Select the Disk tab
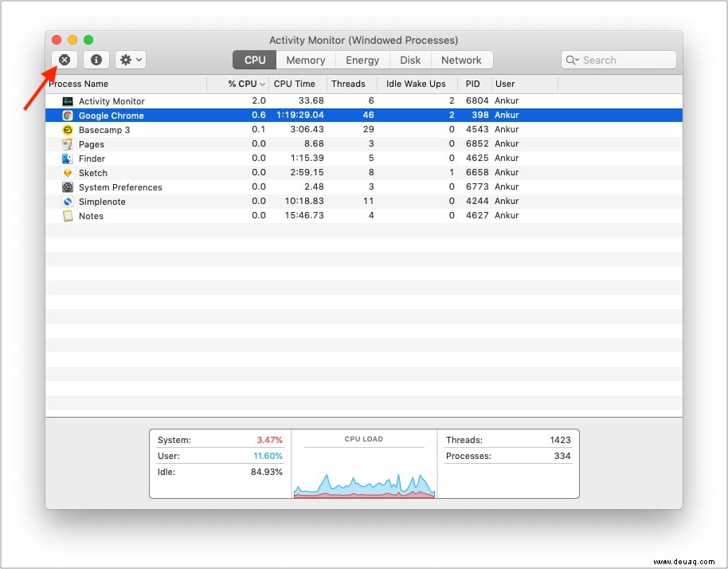The width and height of the screenshot is (728, 569). (410, 60)
